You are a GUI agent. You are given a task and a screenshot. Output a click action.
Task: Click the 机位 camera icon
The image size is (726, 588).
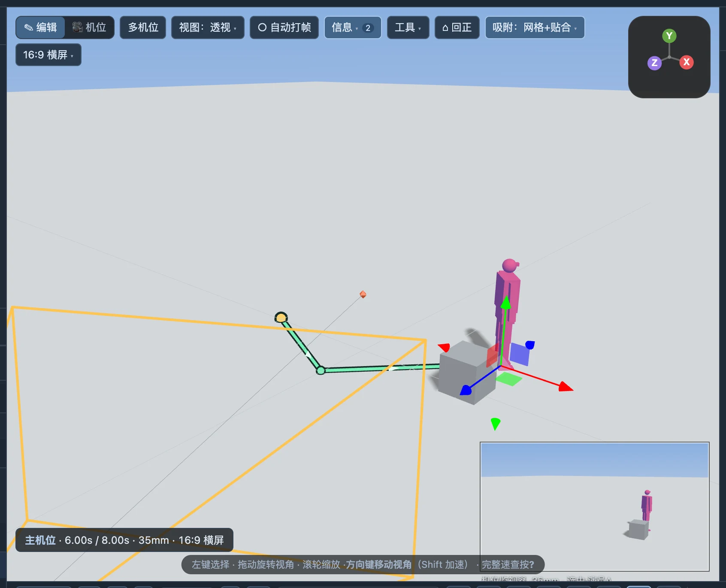tap(77, 27)
